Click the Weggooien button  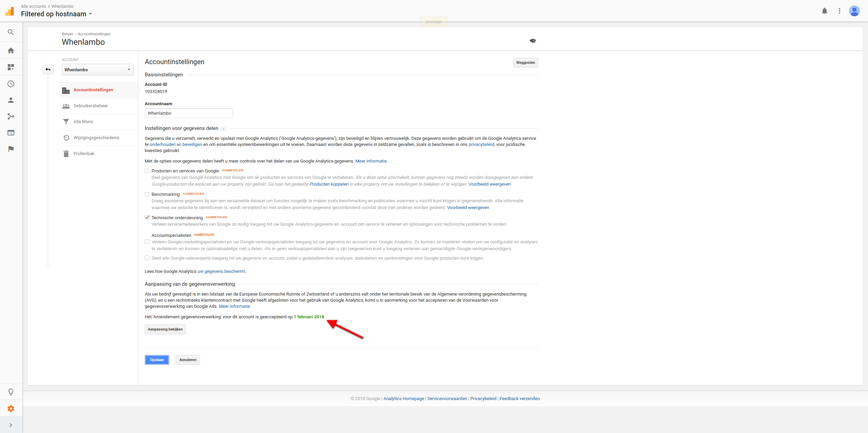[x=526, y=62]
